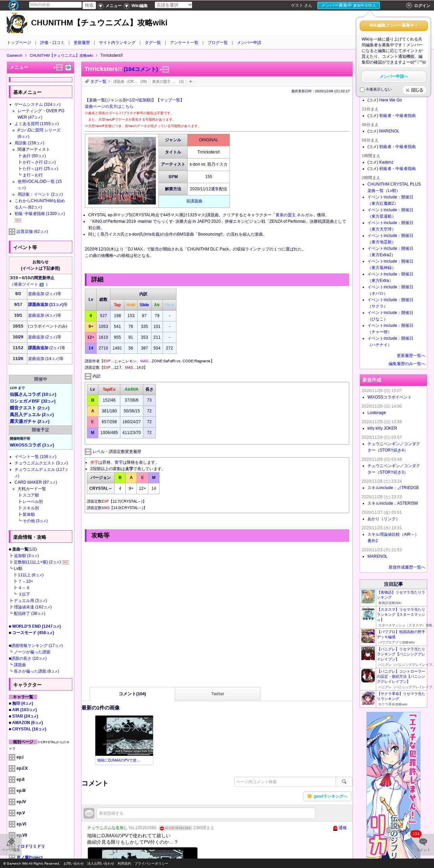This screenshot has width=434, height=868.
Task: Open 評価・口コミ nav item
Action: pyautogui.click(x=52, y=43)
